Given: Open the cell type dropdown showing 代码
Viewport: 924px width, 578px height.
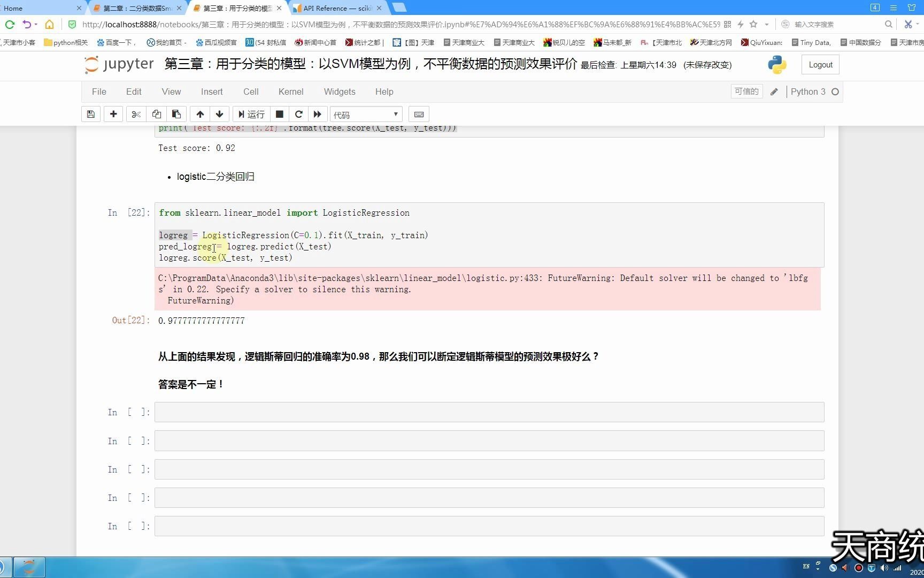Looking at the screenshot, I should coord(366,115).
